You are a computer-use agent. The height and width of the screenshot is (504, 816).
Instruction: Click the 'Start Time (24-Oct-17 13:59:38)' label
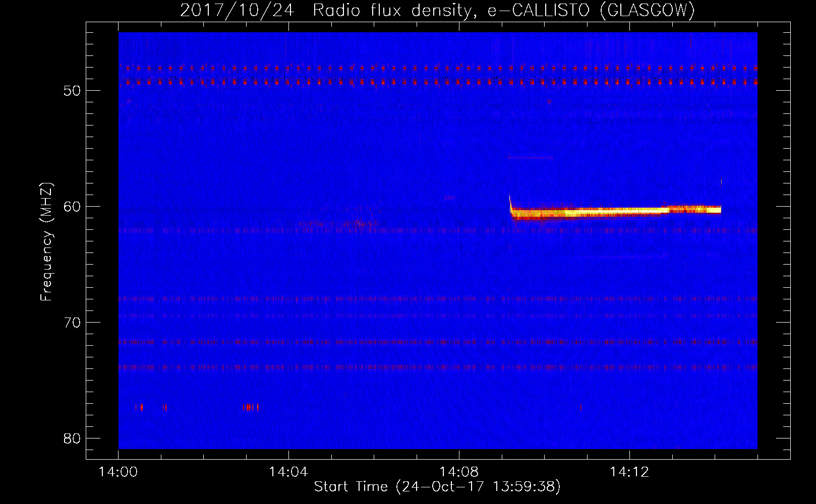(x=437, y=487)
